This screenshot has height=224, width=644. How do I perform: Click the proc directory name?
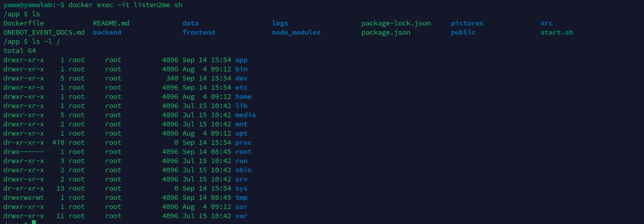243,142
